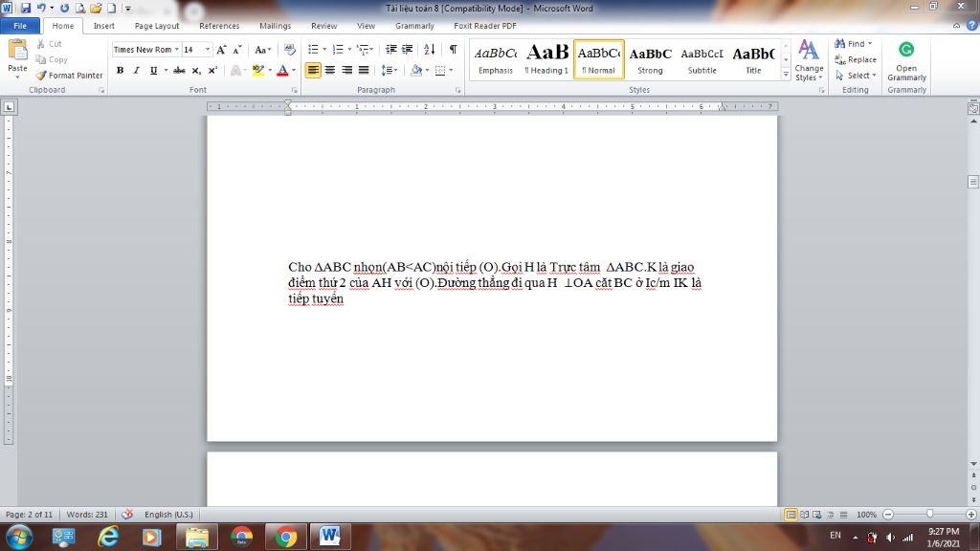
Task: Apply the Heading 1 style
Action: pos(546,58)
